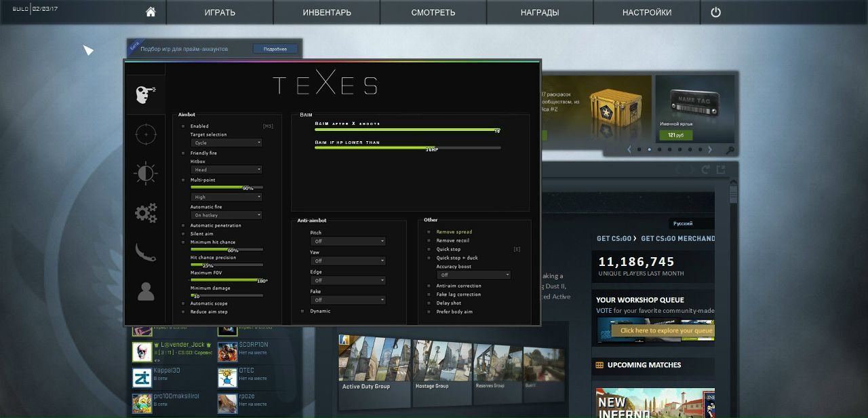Go to next store carousel page arrow

pyautogui.click(x=710, y=149)
